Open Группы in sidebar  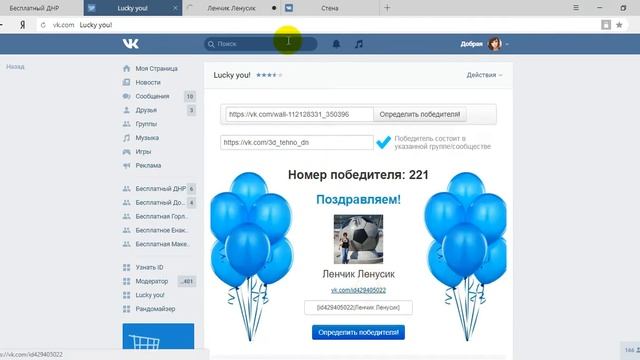(x=146, y=124)
